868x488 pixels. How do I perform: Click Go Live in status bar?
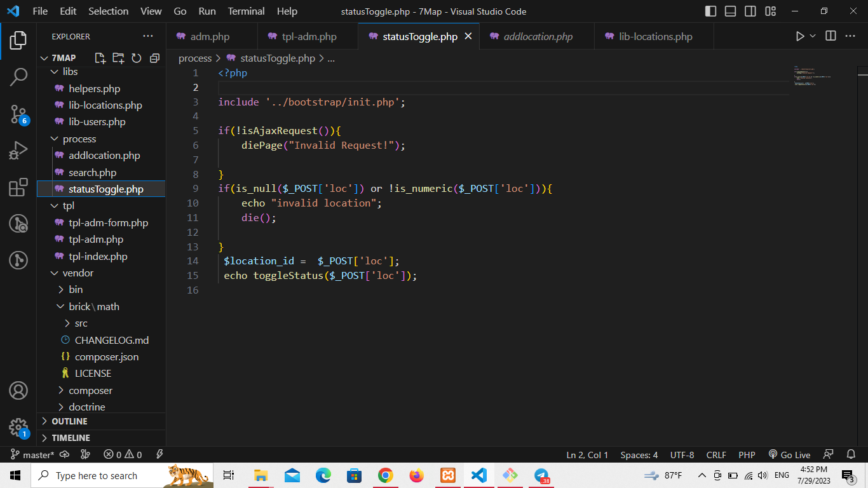790,455
